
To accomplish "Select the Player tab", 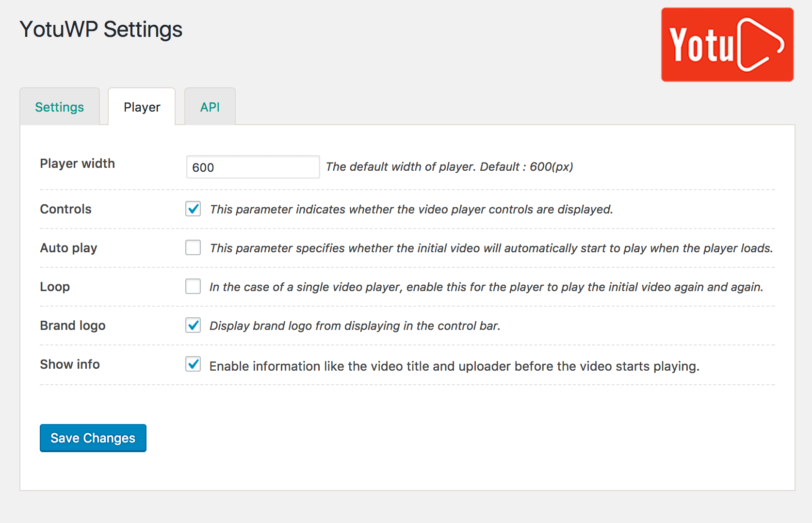I will [x=142, y=107].
